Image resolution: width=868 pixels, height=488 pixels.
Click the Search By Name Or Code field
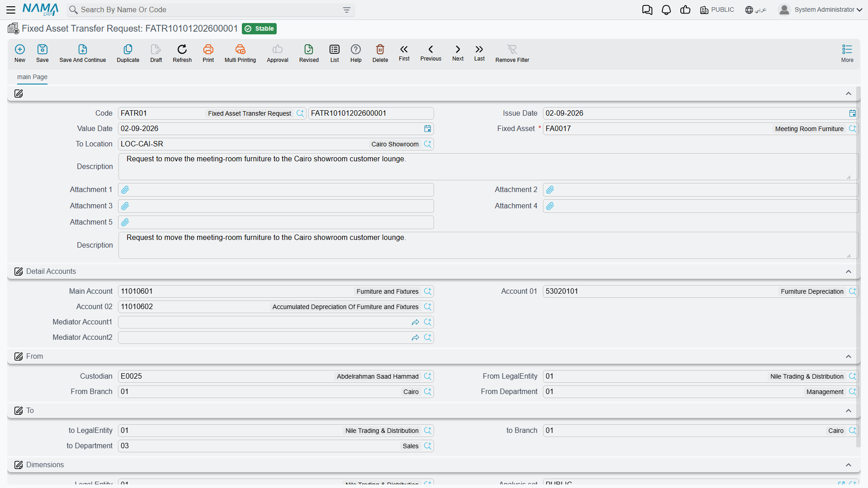click(211, 10)
